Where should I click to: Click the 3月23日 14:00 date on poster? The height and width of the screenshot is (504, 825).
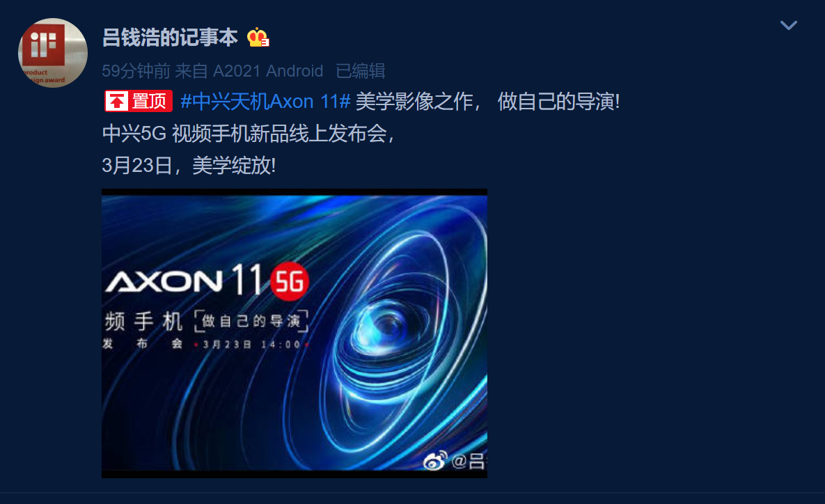tap(251, 344)
